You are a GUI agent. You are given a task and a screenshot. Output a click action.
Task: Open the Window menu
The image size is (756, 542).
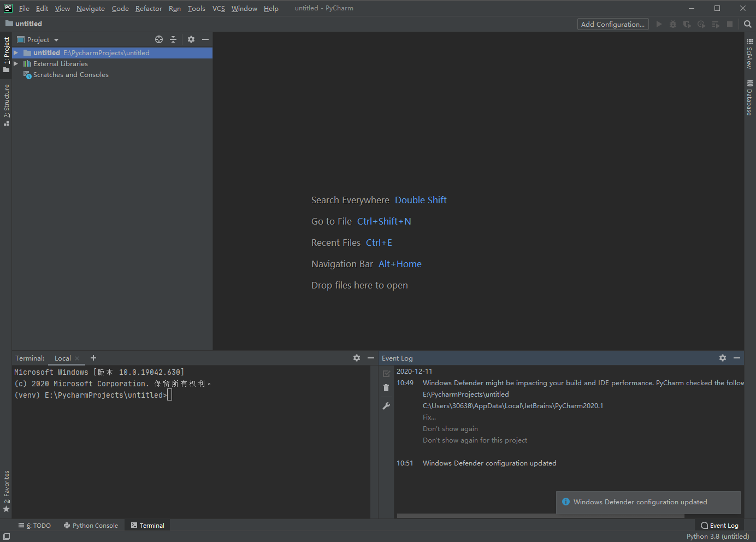coord(244,8)
